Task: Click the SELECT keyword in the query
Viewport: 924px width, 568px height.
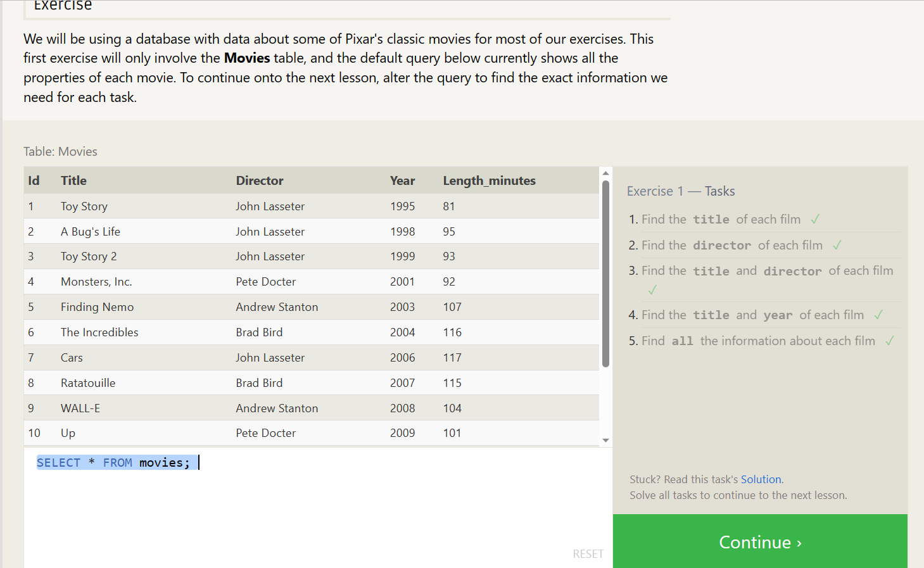Action: tap(59, 463)
